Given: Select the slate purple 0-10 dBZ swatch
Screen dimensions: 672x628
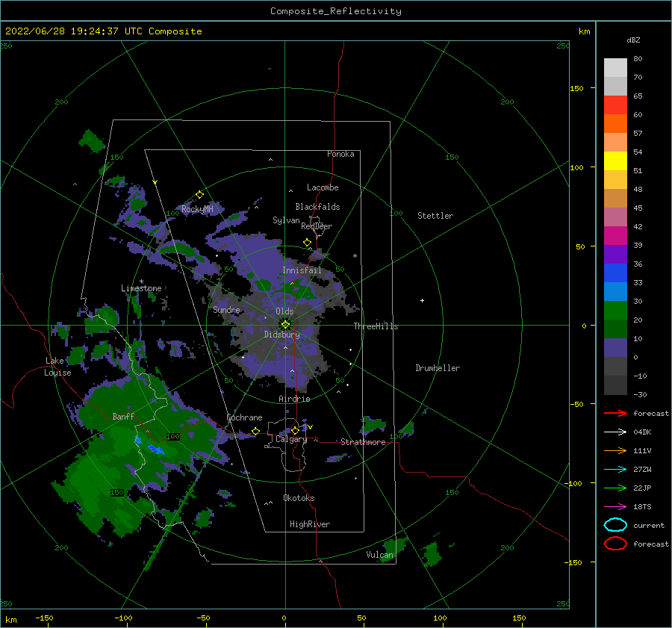Looking at the screenshot, I should (615, 348).
